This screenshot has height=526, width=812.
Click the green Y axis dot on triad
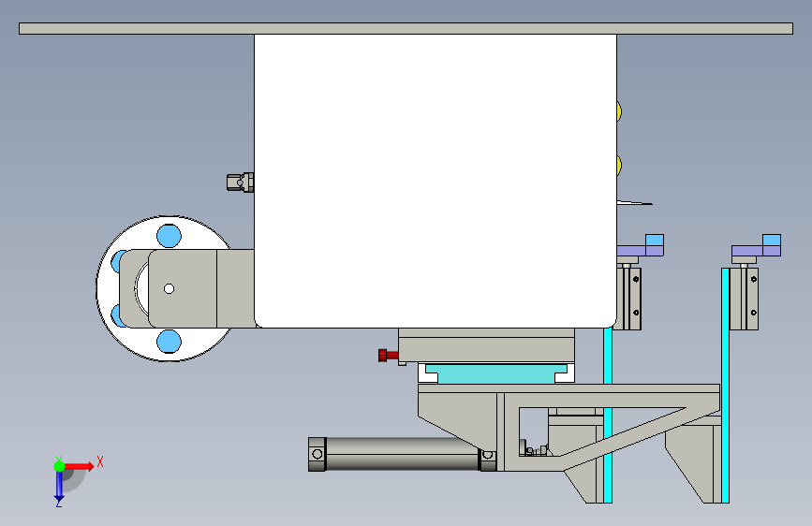[59, 466]
